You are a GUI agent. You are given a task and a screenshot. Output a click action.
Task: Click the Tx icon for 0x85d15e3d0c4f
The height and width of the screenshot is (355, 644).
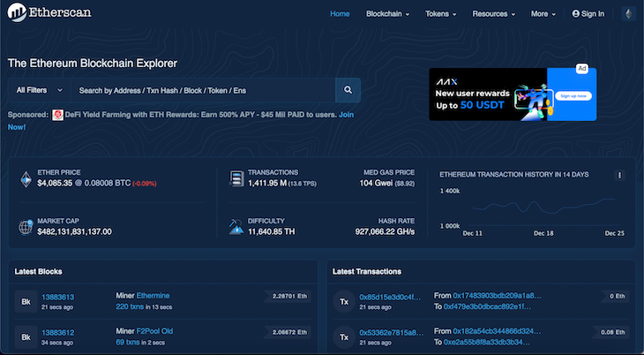tap(344, 301)
